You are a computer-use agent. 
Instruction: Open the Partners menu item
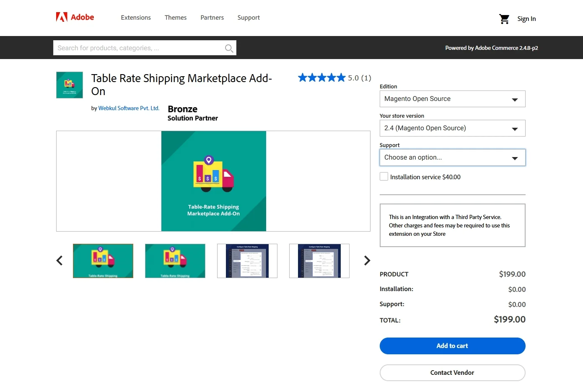[x=212, y=18]
